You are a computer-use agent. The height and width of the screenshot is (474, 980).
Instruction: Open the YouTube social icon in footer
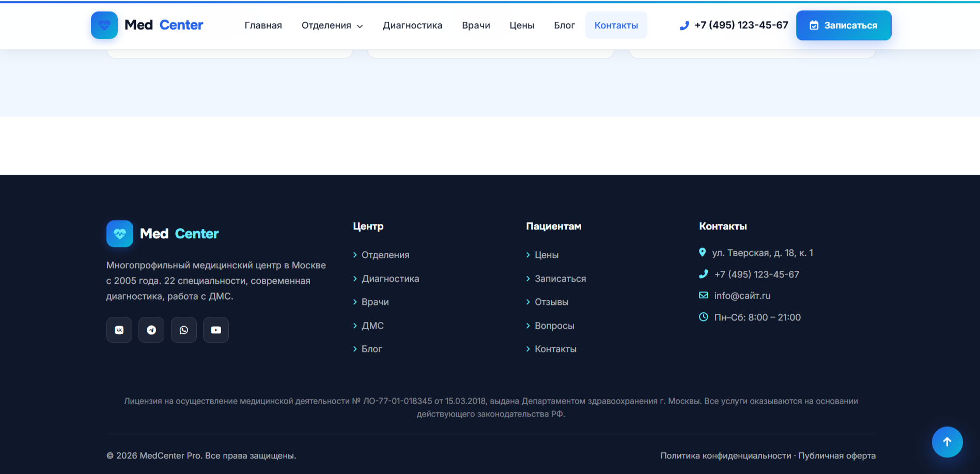[x=216, y=330]
